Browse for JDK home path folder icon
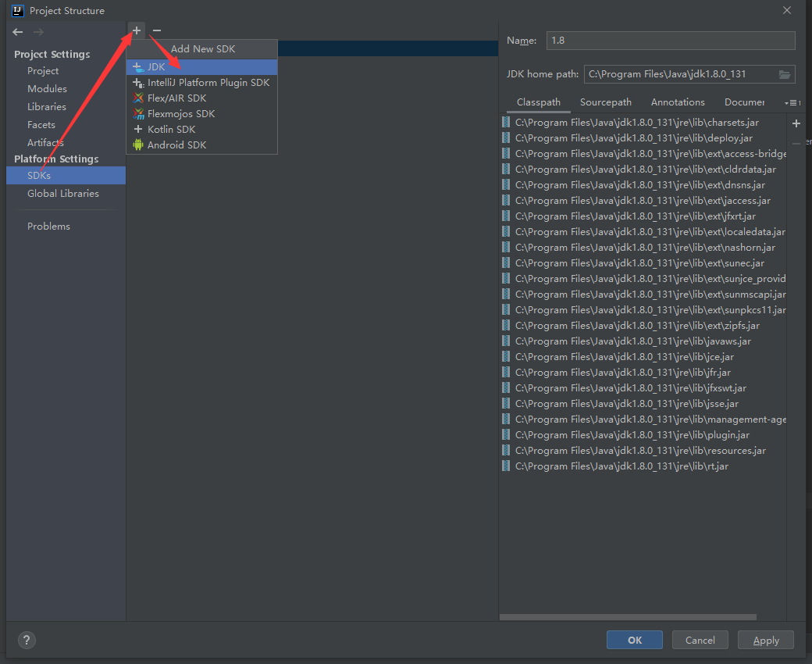Screen dimensions: 812x664 (x=785, y=74)
